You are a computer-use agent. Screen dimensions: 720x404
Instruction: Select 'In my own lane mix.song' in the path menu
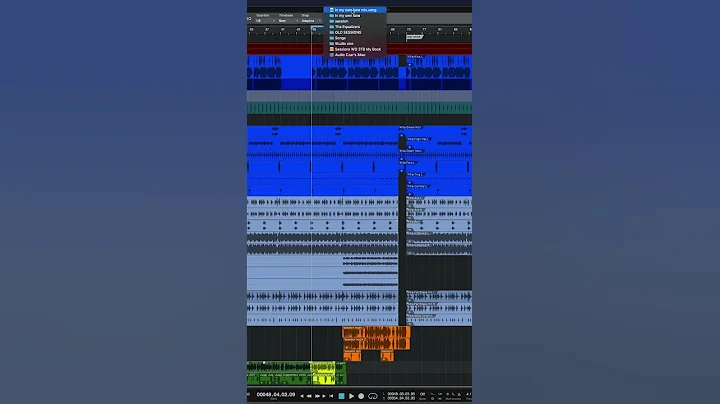pyautogui.click(x=355, y=10)
